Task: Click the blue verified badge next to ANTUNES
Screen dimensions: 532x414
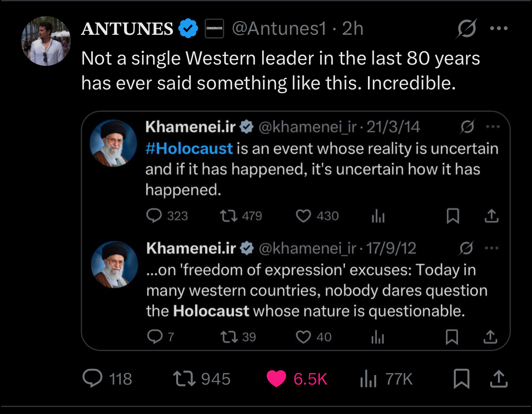Action: pyautogui.click(x=188, y=29)
